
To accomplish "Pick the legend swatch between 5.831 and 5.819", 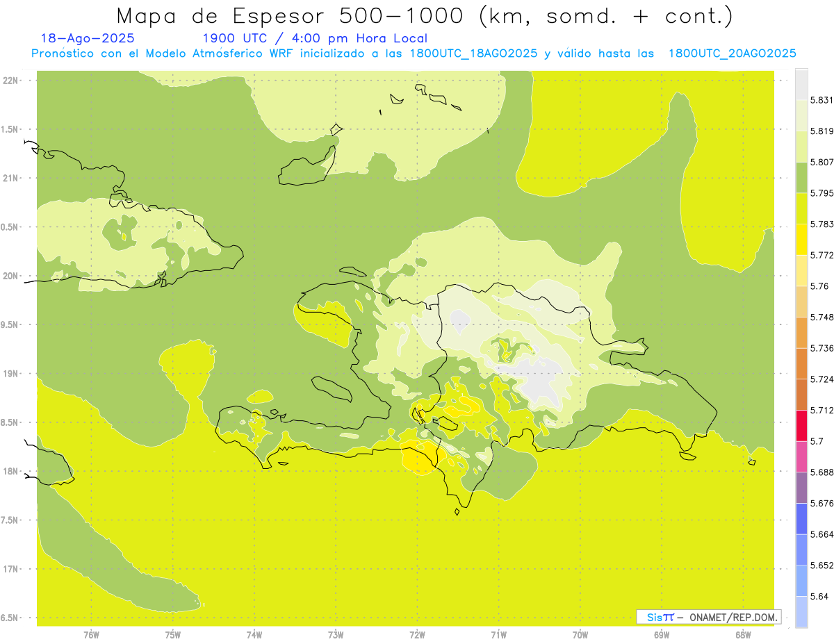I will tap(801, 115).
